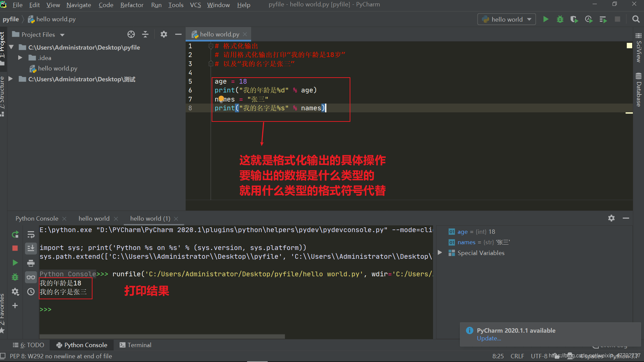Open the Project Files view dropdown
This screenshot has height=362, width=644.
point(62,34)
